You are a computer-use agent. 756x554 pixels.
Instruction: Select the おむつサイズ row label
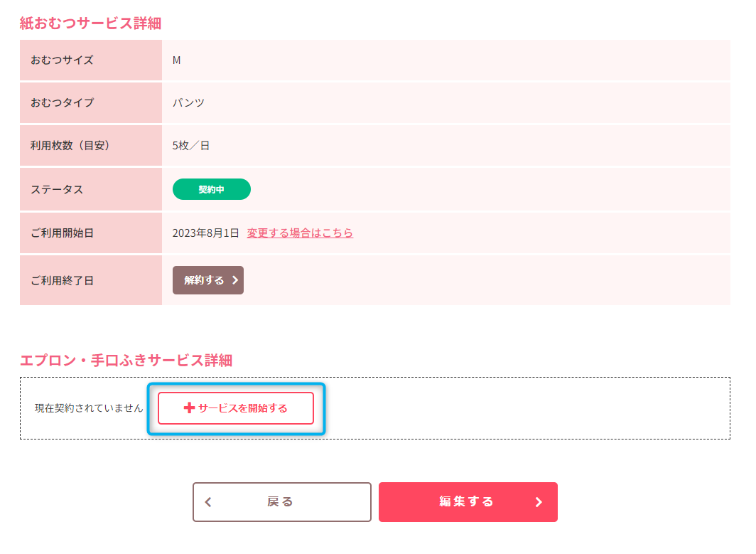point(62,60)
